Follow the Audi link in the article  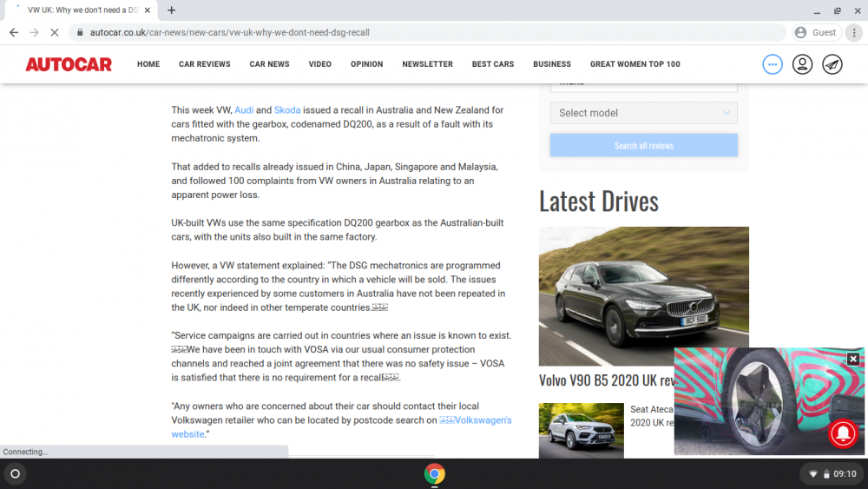click(x=244, y=110)
